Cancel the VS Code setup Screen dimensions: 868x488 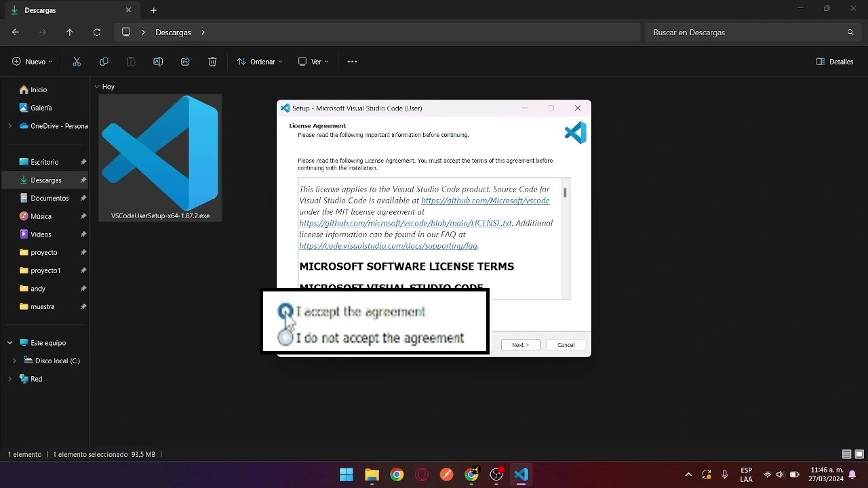click(x=566, y=345)
